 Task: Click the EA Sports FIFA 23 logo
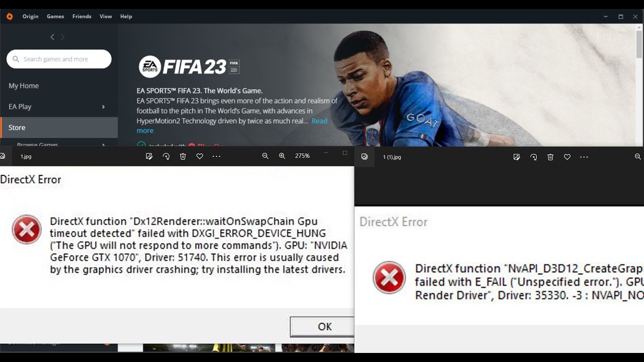(189, 66)
